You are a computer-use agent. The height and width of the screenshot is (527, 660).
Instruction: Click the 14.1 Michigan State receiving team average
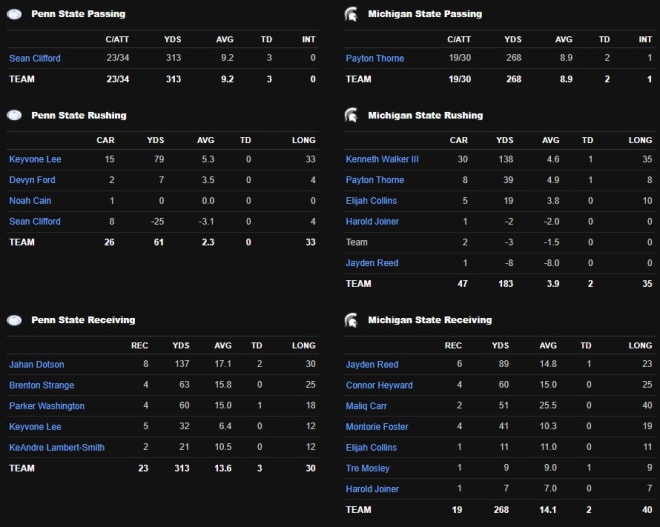[548, 510]
